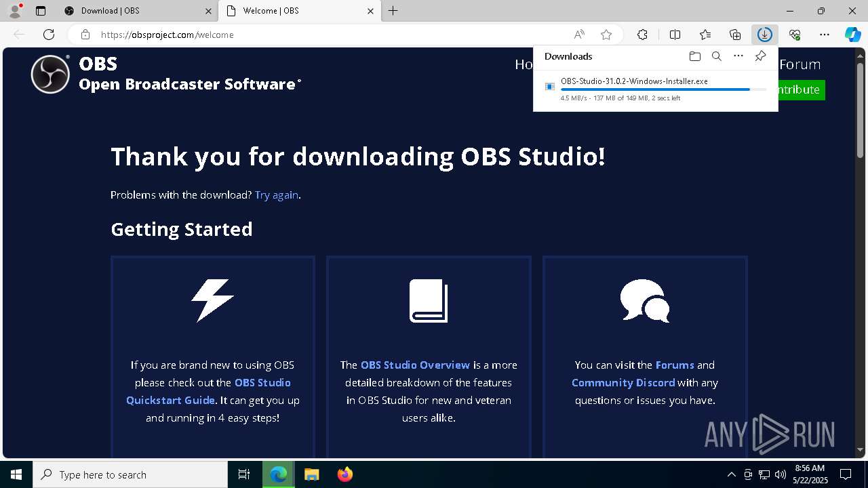Open the clock and date flyout

coord(810,474)
